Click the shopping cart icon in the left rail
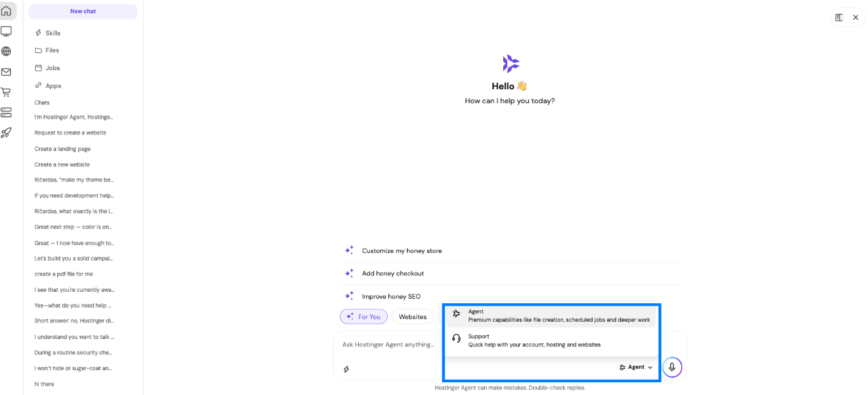This screenshot has width=868, height=395. [6, 92]
